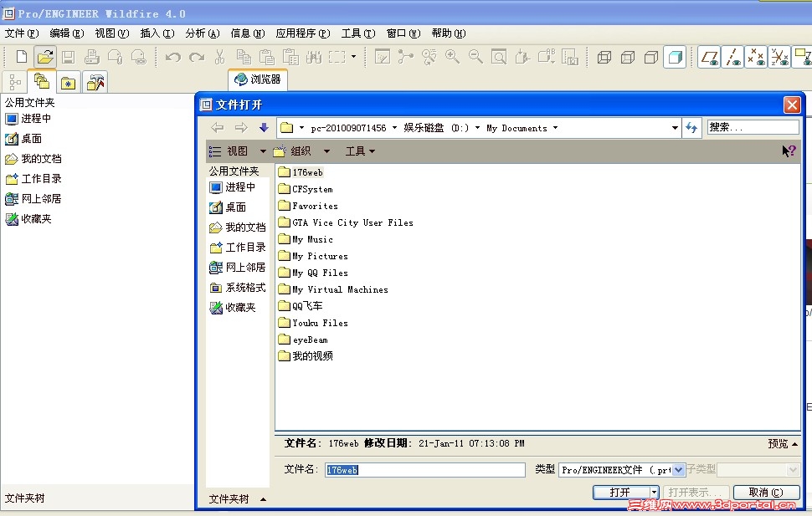The width and height of the screenshot is (812, 516).
Task: Click 系统格式 in dialog sidebar
Action: click(x=239, y=287)
